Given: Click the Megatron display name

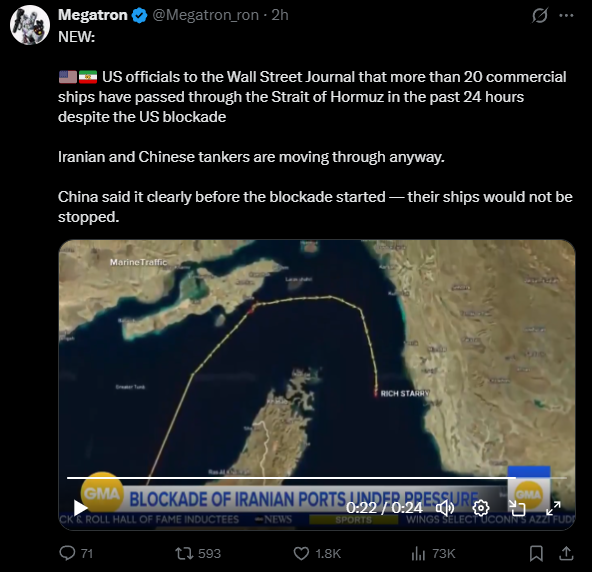Looking at the screenshot, I should (x=92, y=15).
